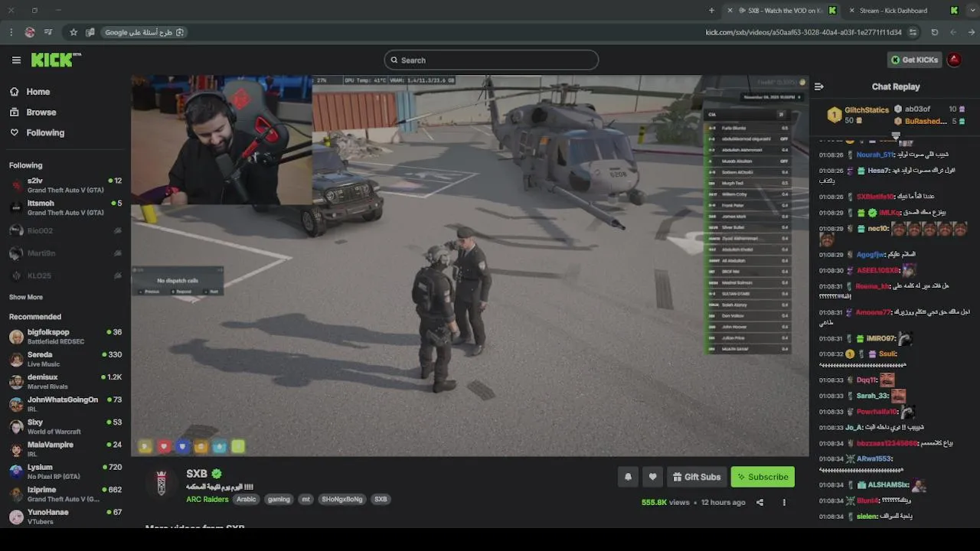This screenshot has height=551, width=980.
Task: Focus the Search input field
Action: tap(492, 60)
